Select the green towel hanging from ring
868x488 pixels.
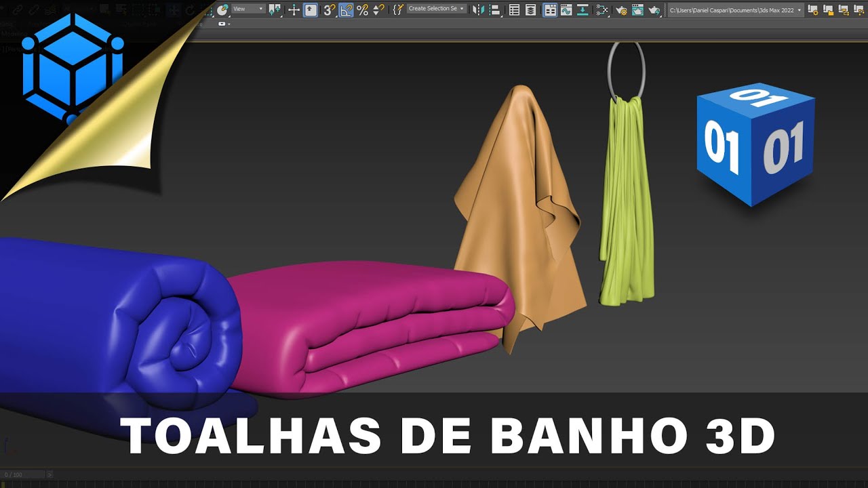tap(627, 203)
